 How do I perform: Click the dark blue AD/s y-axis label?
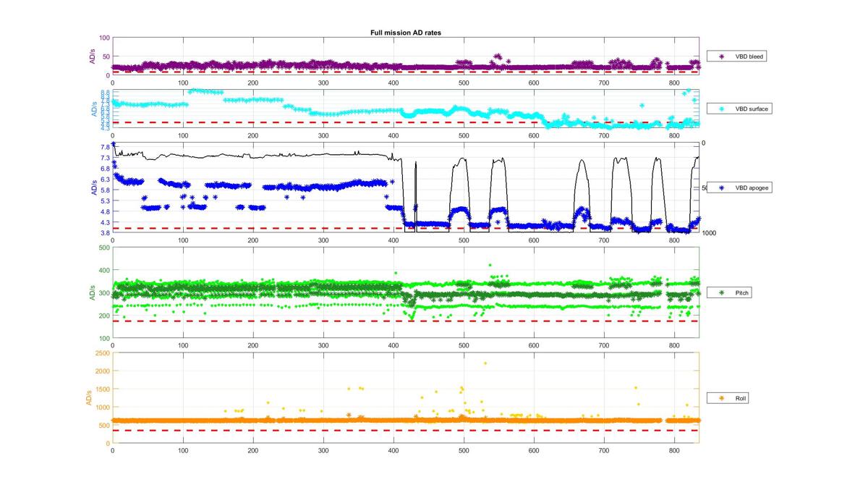[93, 188]
